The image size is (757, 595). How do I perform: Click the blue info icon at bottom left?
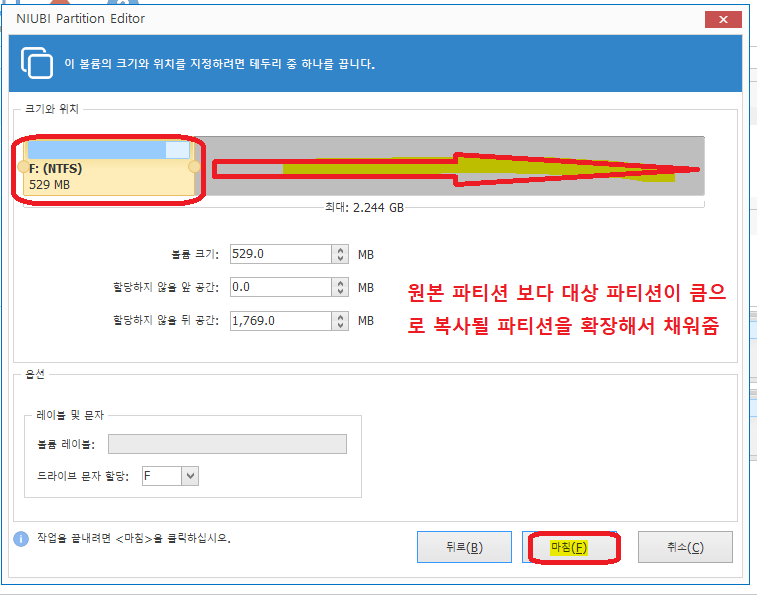(x=21, y=538)
